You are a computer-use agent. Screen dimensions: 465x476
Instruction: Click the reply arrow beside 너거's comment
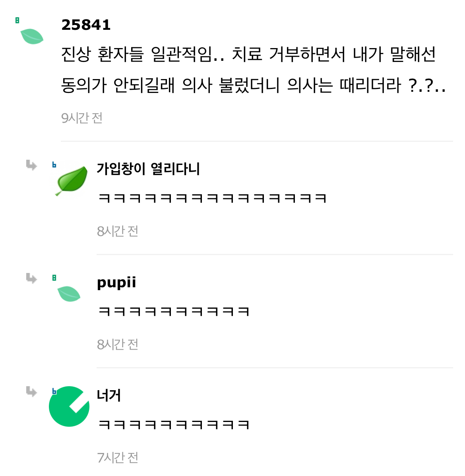point(31,391)
